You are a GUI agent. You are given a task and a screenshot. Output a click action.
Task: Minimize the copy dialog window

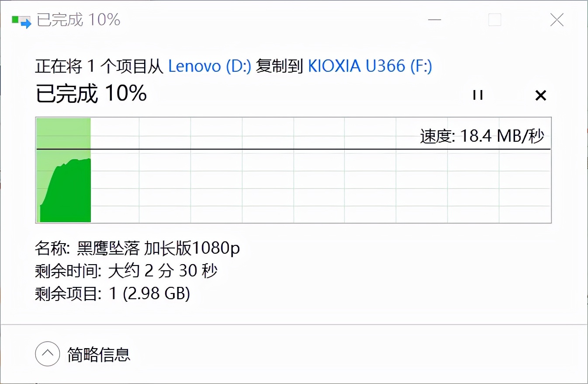(435, 20)
